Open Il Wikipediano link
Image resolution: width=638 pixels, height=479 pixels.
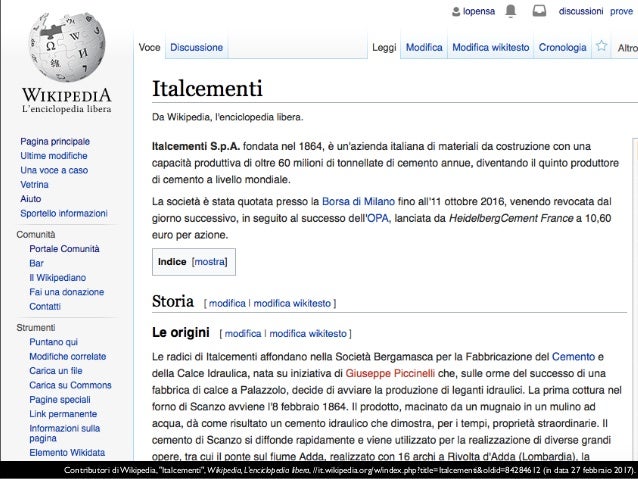[57, 278]
